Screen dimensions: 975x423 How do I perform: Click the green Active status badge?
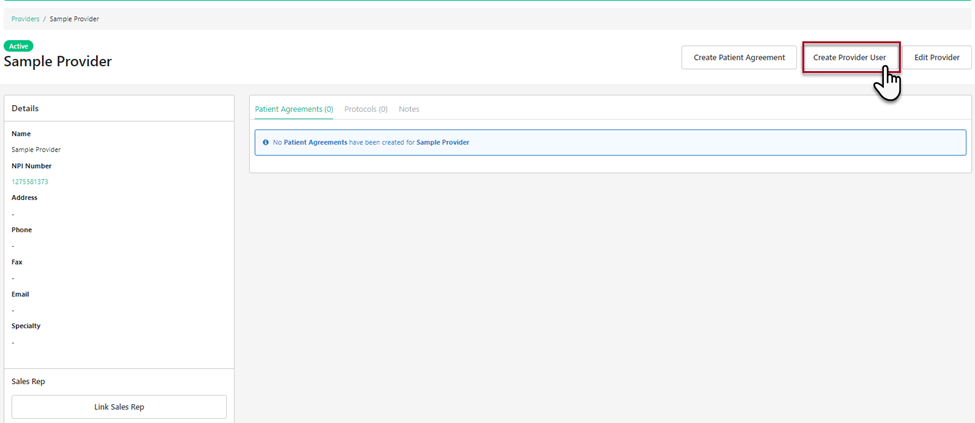tap(18, 46)
